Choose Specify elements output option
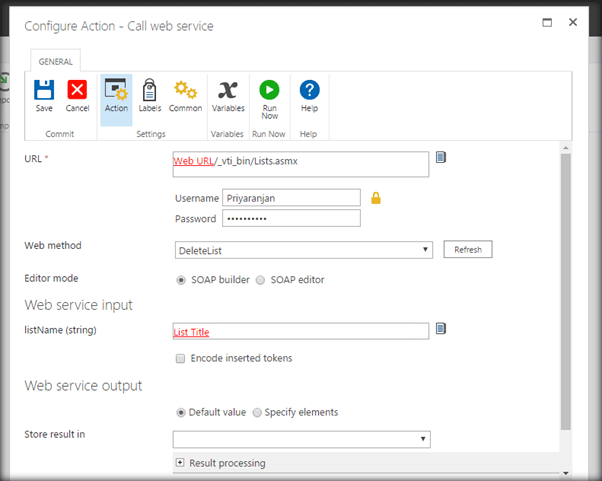The height and width of the screenshot is (481, 602). tap(257, 413)
